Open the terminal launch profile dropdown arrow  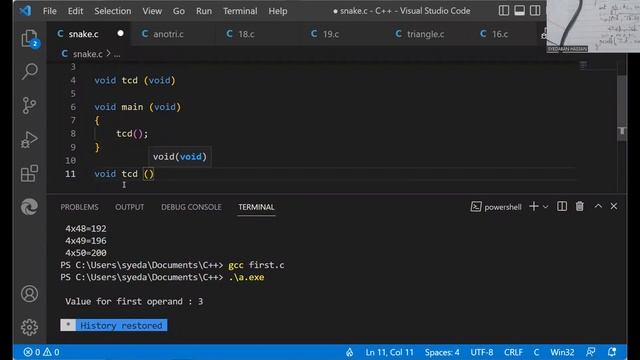tap(545, 207)
